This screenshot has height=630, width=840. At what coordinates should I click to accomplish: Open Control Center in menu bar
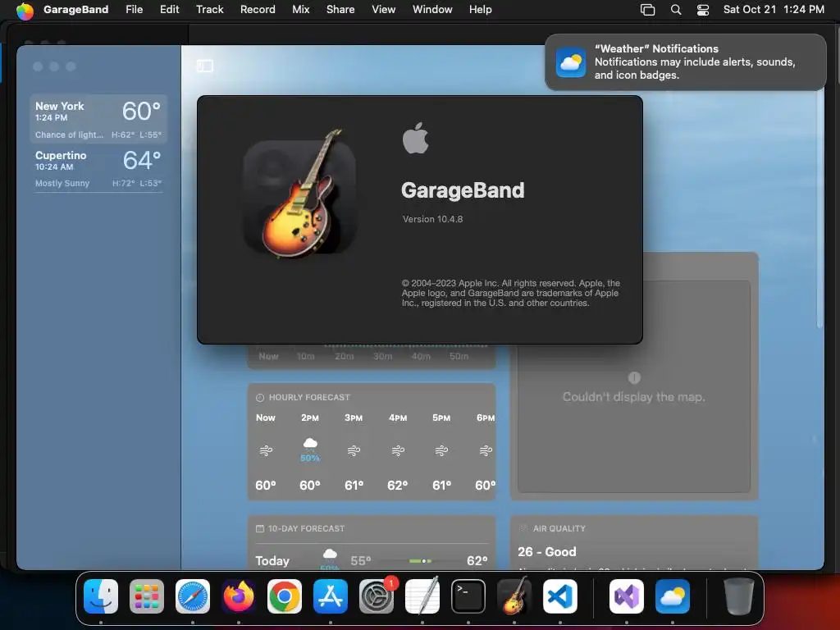(703, 10)
